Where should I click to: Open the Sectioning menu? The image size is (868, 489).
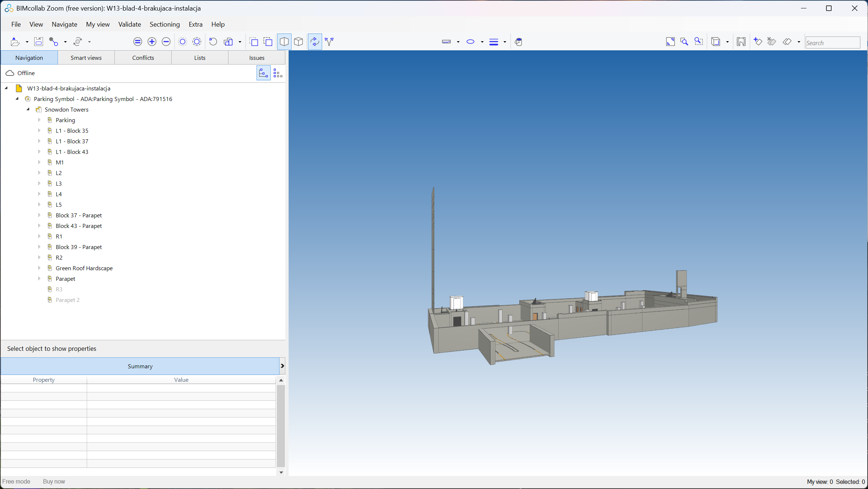165,24
